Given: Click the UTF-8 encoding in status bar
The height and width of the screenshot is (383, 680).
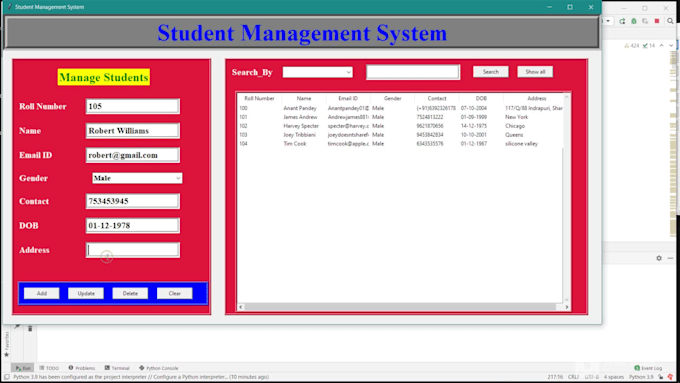Looking at the screenshot, I should click(591, 377).
